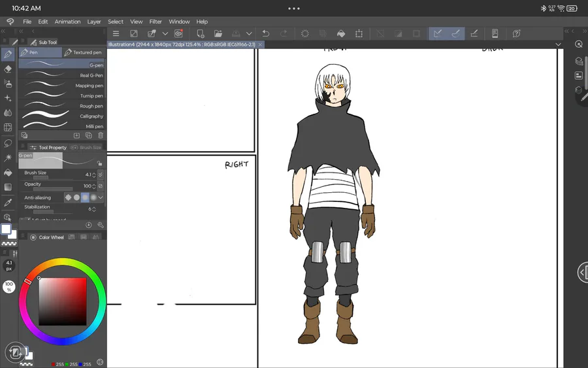Screen dimensions: 588x368
Task: Click the Clip Studio logo icon
Action: [10, 22]
